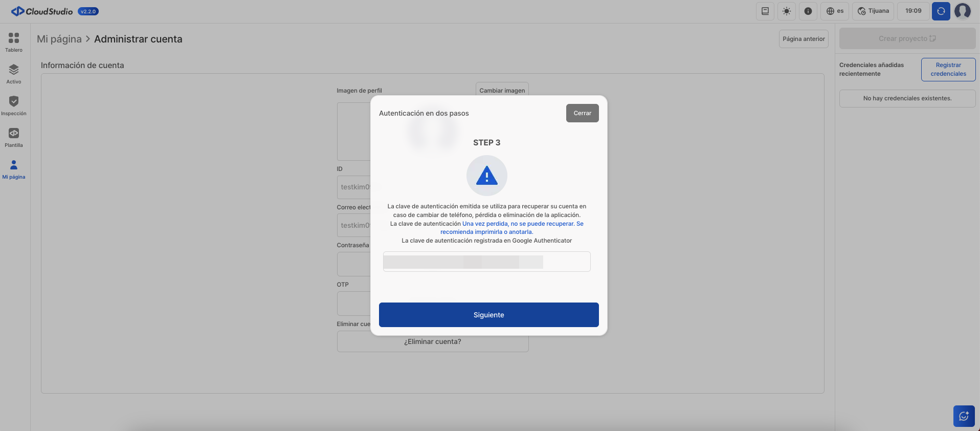The image size is (980, 431).
Task: Open the Activo sidebar section
Action: [x=14, y=74]
